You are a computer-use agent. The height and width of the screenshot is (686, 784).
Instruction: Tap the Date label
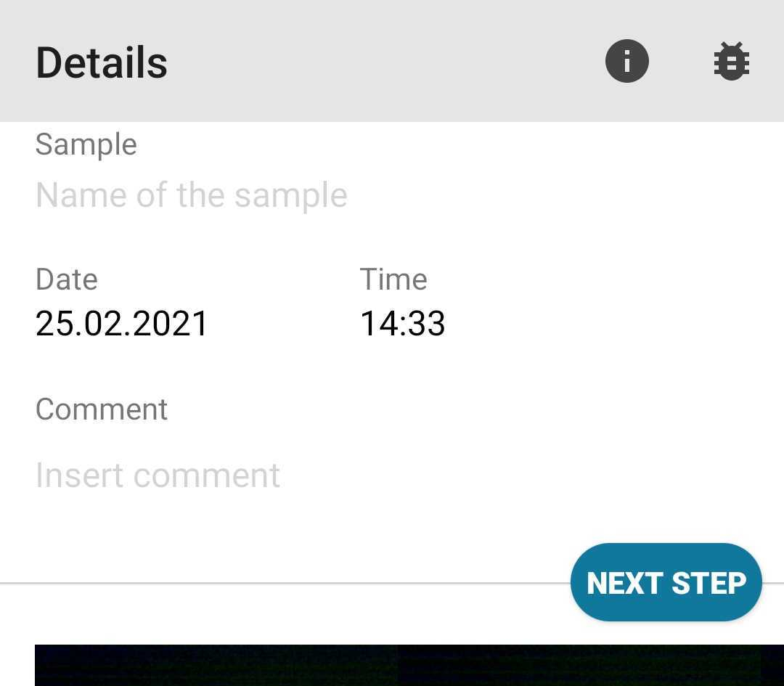pyautogui.click(x=67, y=279)
